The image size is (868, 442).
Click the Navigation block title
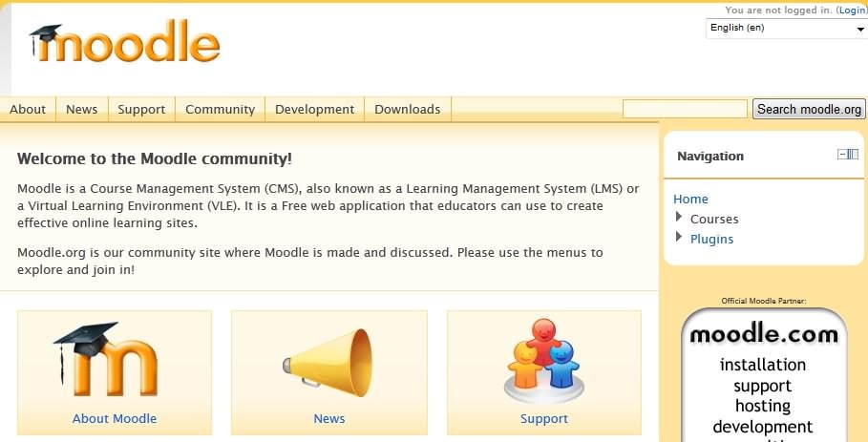710,156
